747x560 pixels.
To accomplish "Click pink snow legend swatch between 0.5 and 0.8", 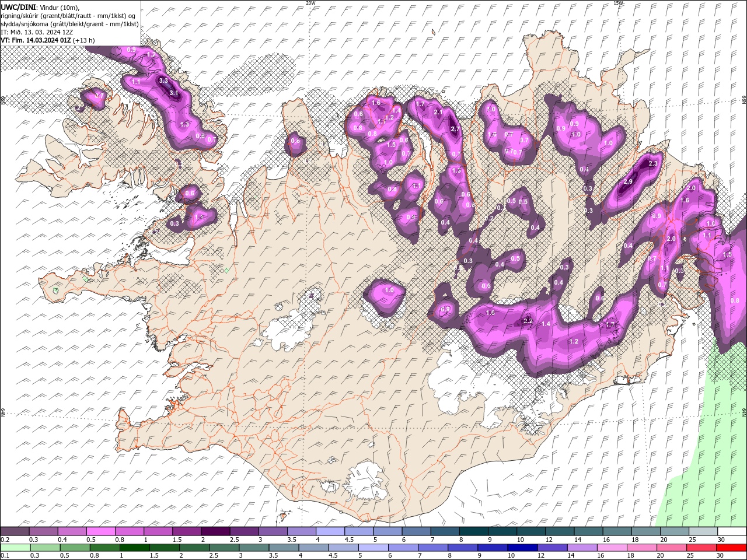I will 100,531.
